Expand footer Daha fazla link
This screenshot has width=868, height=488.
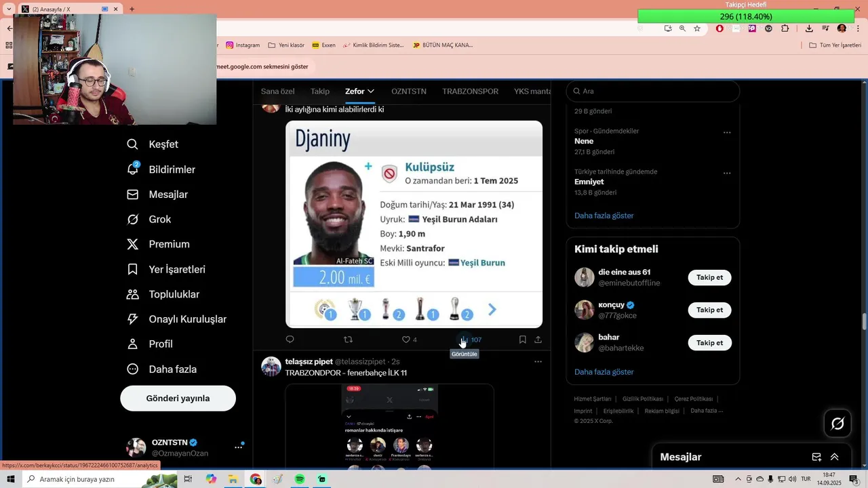point(707,411)
